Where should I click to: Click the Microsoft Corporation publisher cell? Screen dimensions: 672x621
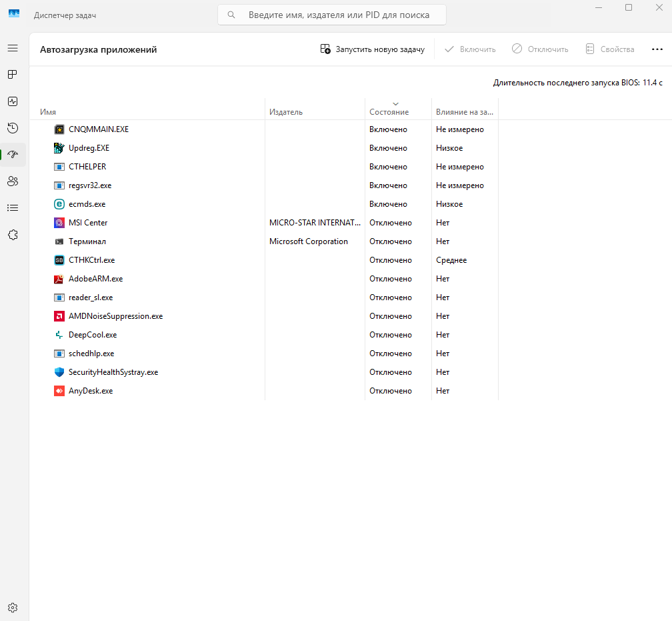(309, 241)
